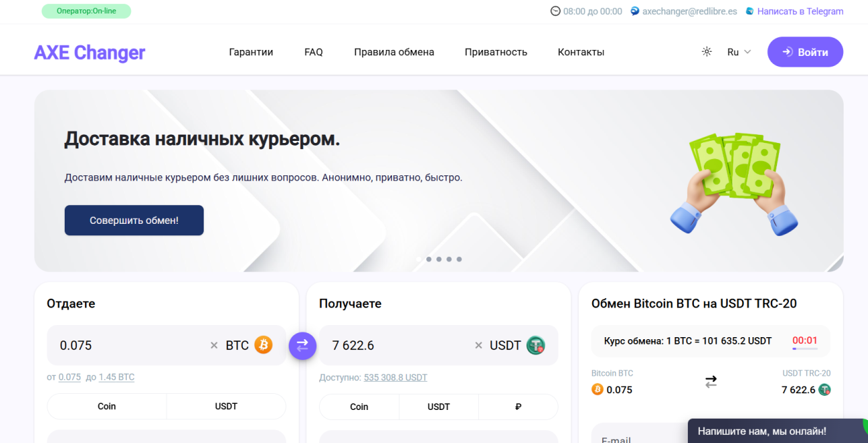Click the axechanger@redlibre.es email link

(x=689, y=11)
